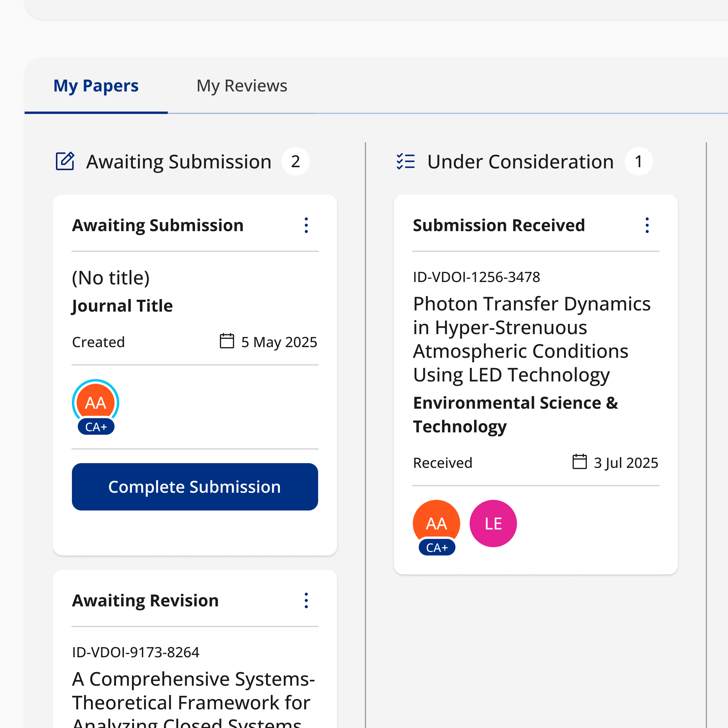Open the Photon Transfer Dynamics paper title

click(531, 339)
